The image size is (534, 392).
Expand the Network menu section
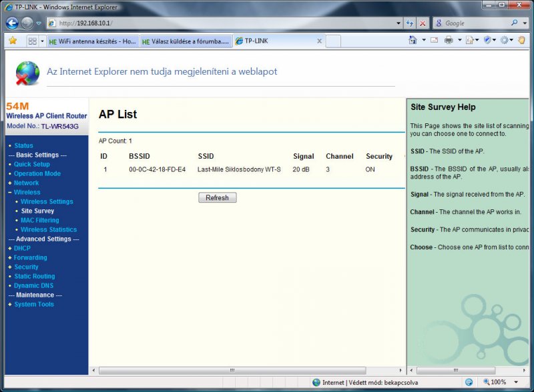(x=26, y=183)
